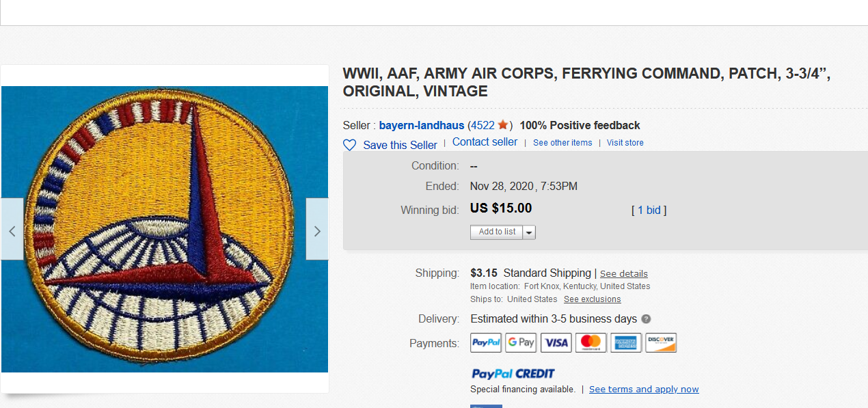Image resolution: width=868 pixels, height=408 pixels.
Task: Open the Add to list dropdown arrow
Action: click(529, 232)
